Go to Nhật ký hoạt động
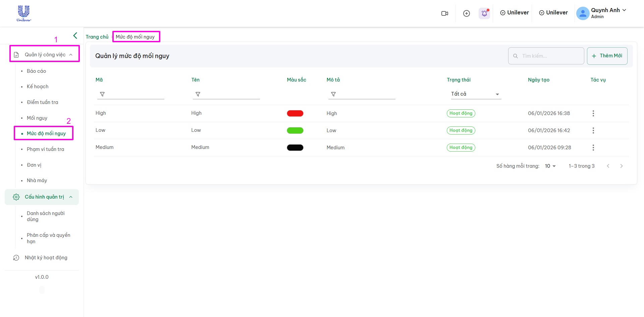The image size is (644, 317). 46,258
